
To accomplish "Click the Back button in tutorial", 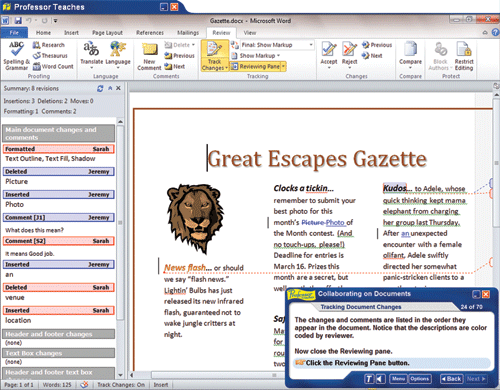I will point(451,379).
